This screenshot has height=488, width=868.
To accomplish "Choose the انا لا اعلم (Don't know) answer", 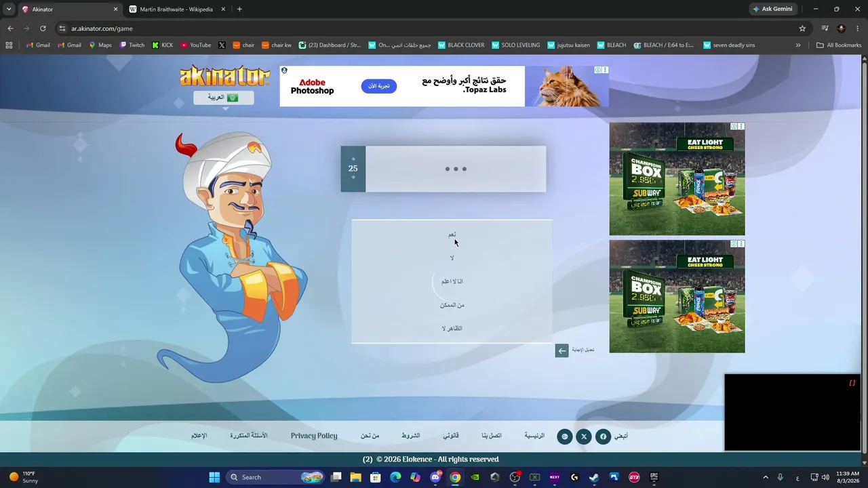I will point(452,281).
